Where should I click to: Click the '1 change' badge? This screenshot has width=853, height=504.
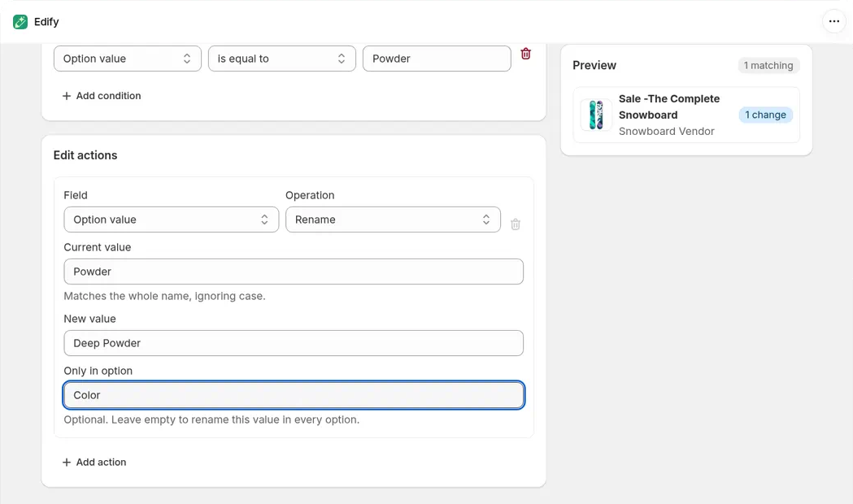click(765, 115)
